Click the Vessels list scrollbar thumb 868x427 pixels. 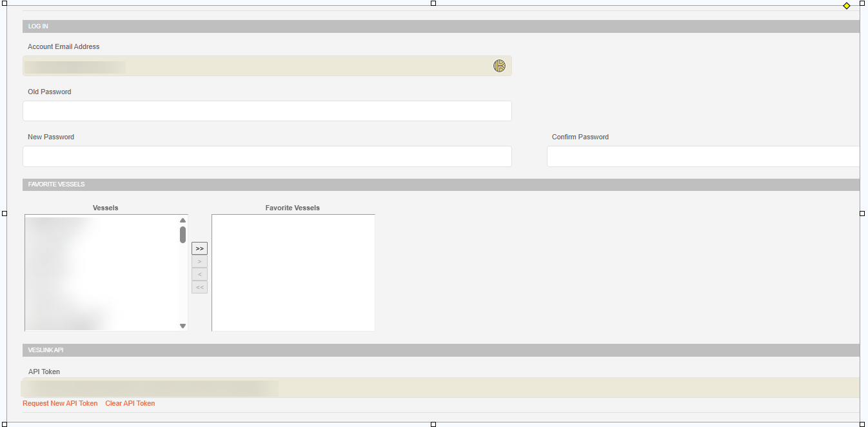pos(182,235)
